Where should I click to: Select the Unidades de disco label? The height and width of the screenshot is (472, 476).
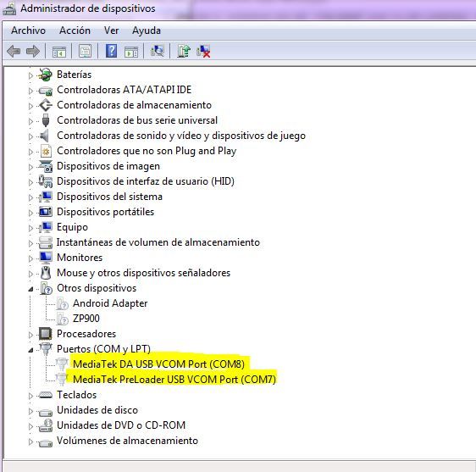point(97,410)
